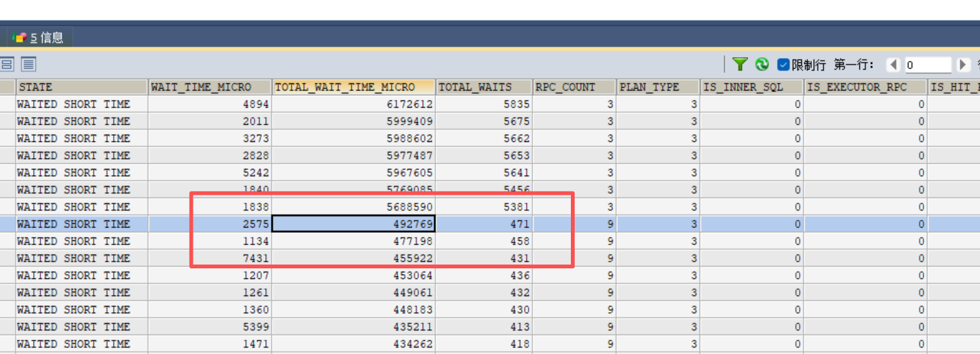The image size is (980, 354).
Task: Click the TOTAL_WAIT_TIME_MICRO column header
Action: tap(353, 87)
